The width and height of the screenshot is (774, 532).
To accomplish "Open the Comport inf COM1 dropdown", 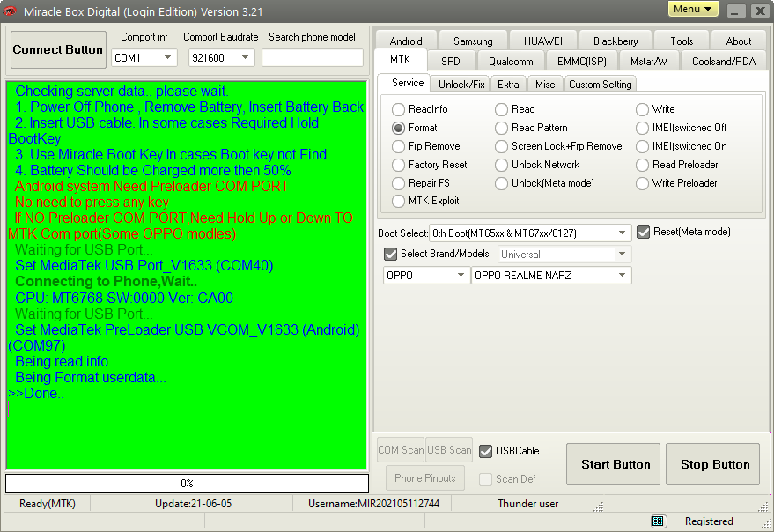I will pos(144,58).
